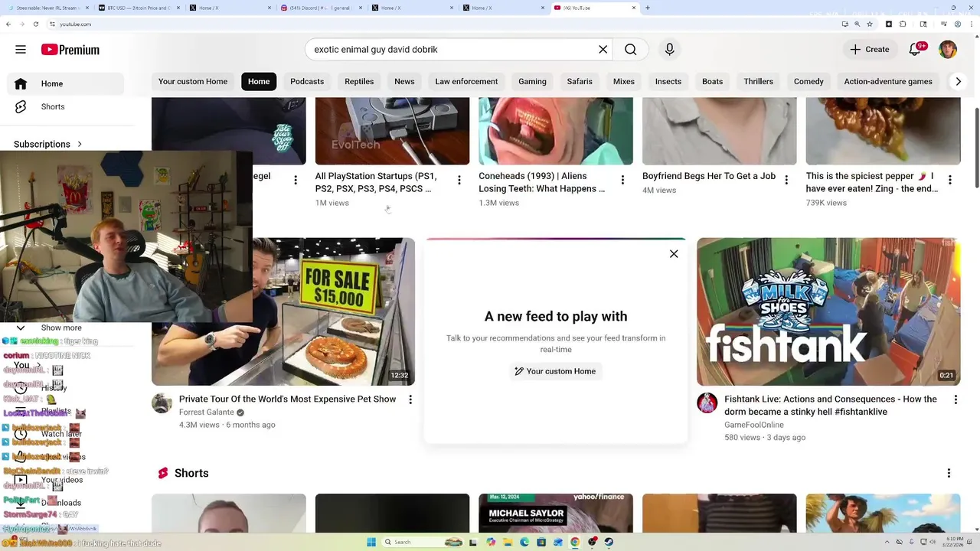
Task: Bookmark this page with the star icon
Action: [x=869, y=24]
